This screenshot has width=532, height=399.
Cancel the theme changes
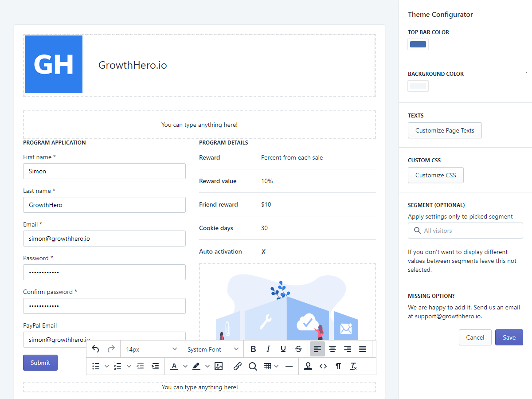click(475, 337)
